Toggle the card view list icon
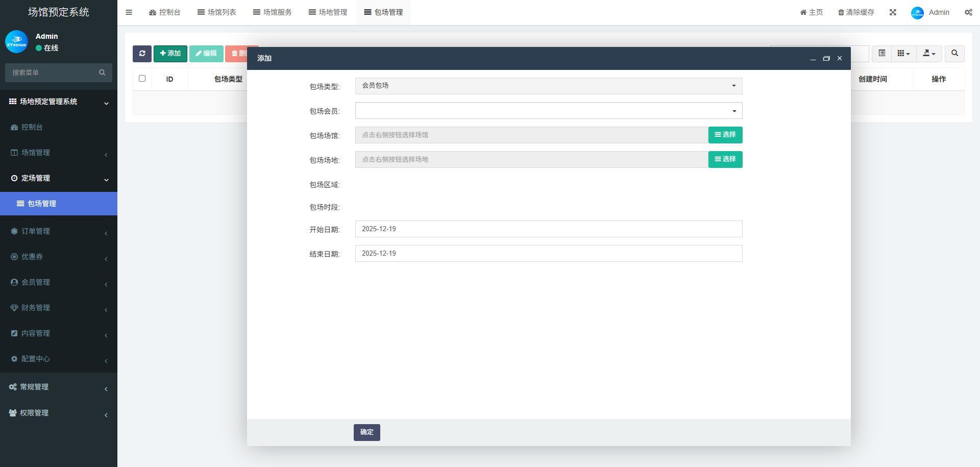The width and height of the screenshot is (980, 467). point(881,54)
